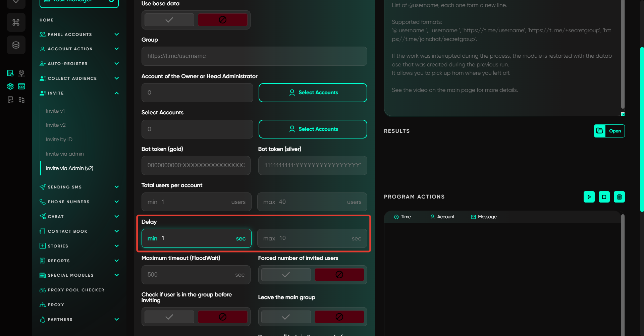Go to the Home menu item

tap(47, 20)
